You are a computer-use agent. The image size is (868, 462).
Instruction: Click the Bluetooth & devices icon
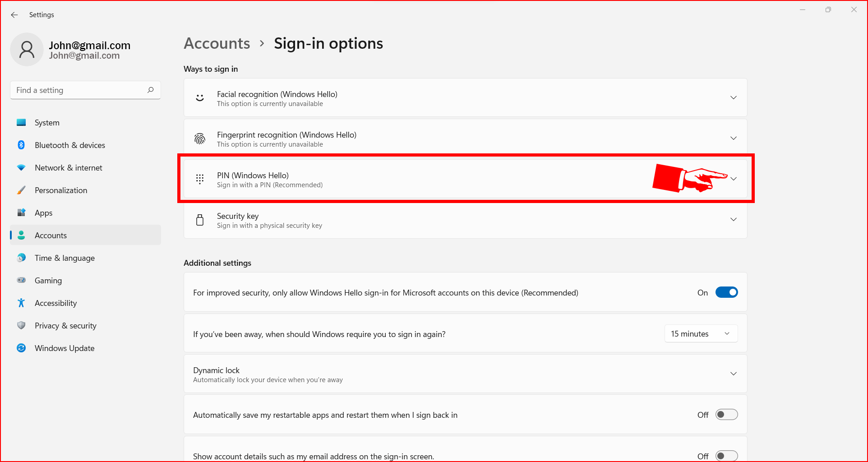point(21,145)
